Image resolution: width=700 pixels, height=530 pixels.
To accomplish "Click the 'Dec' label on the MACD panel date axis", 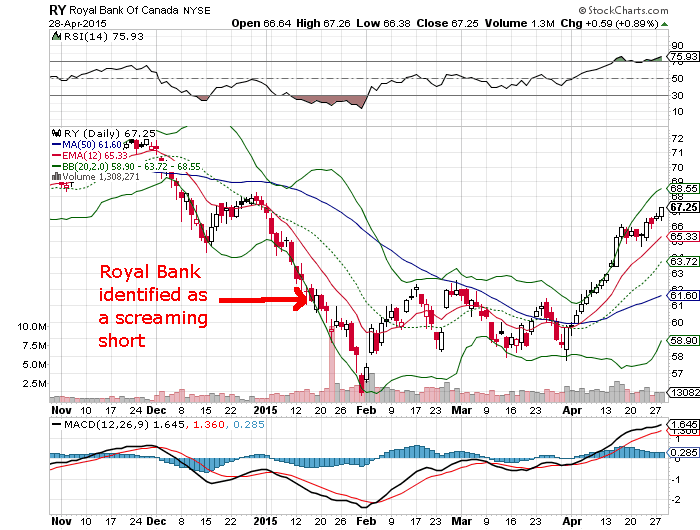I will 156,521.
